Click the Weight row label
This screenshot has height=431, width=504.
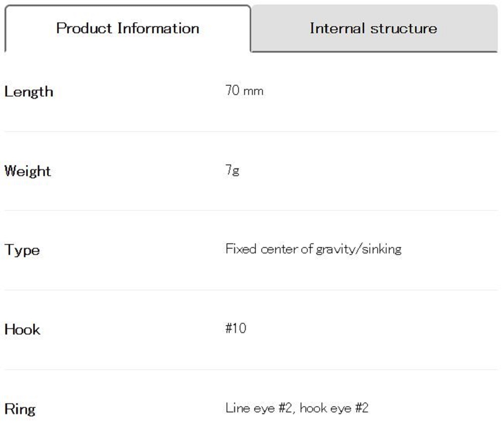(x=28, y=171)
